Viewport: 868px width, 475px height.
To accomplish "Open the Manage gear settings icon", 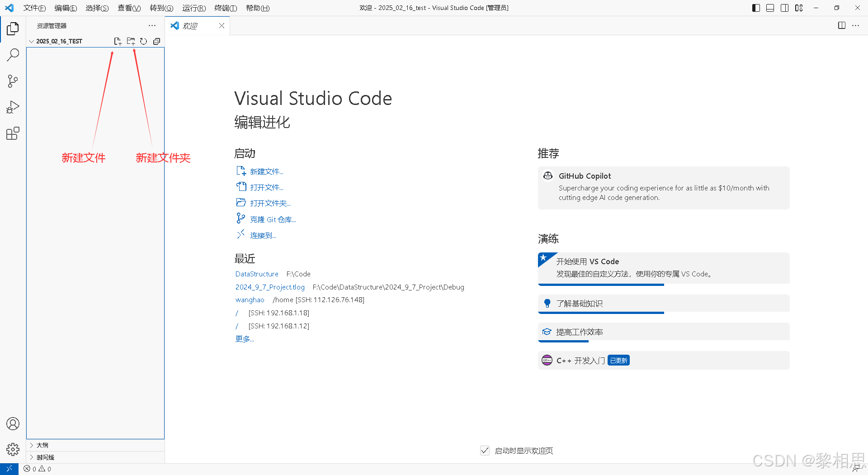I will pos(13,449).
